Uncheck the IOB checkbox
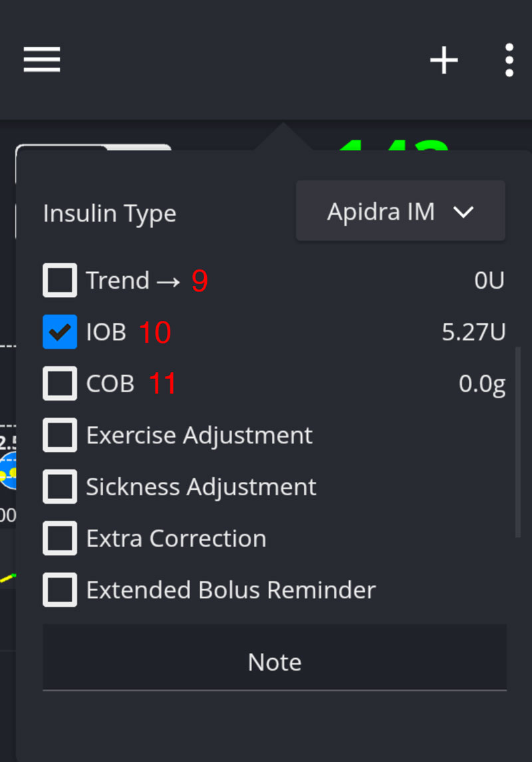Image resolution: width=532 pixels, height=762 pixels. tap(60, 331)
